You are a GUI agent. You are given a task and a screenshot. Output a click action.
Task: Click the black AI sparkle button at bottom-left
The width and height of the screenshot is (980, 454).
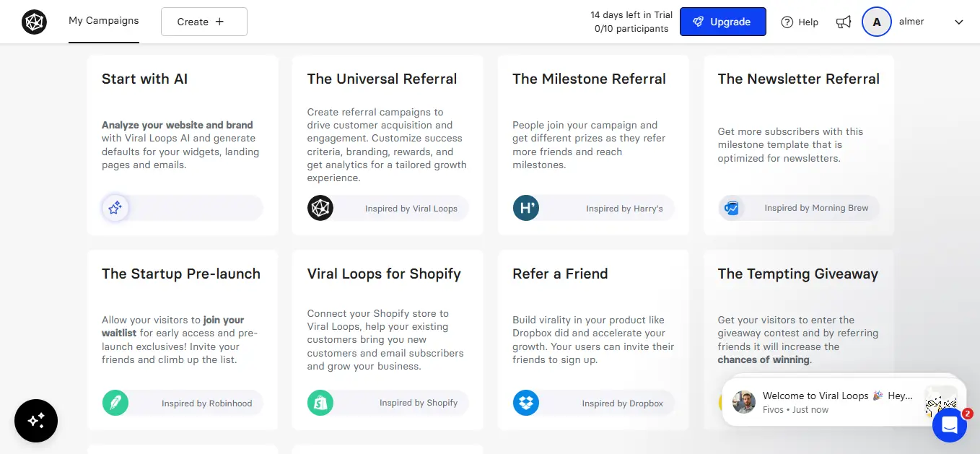[35, 421]
